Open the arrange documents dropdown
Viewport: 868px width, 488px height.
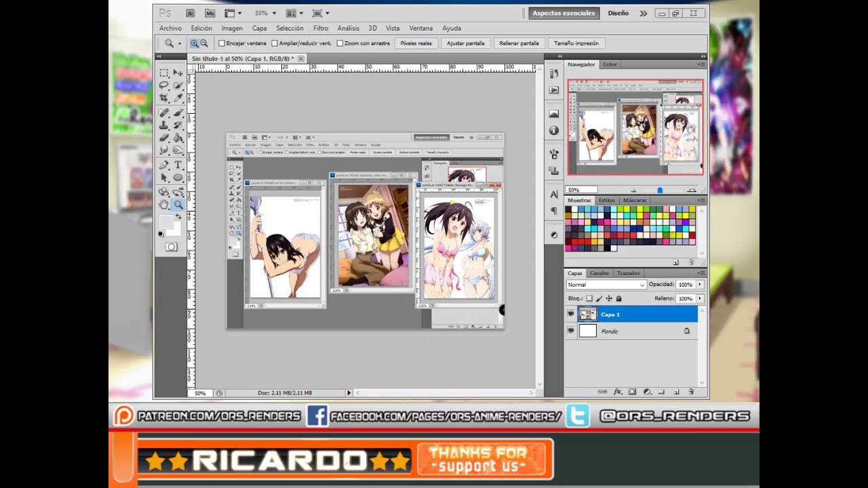pos(294,13)
